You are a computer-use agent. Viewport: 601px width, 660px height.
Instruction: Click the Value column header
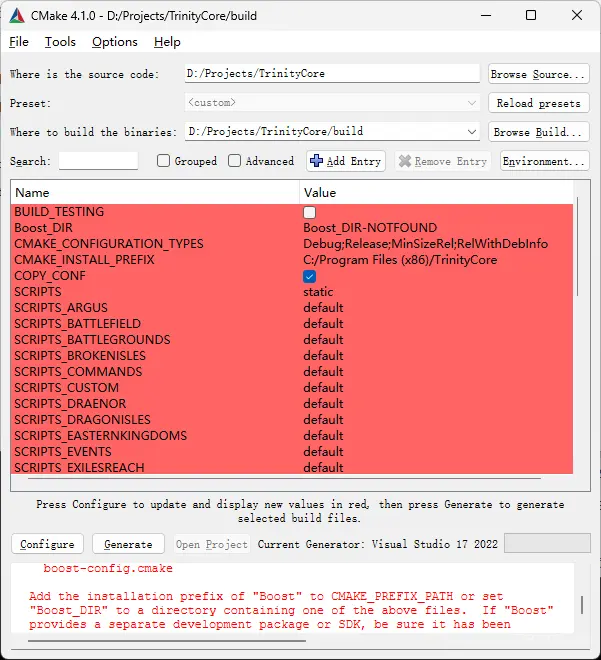[x=436, y=193]
